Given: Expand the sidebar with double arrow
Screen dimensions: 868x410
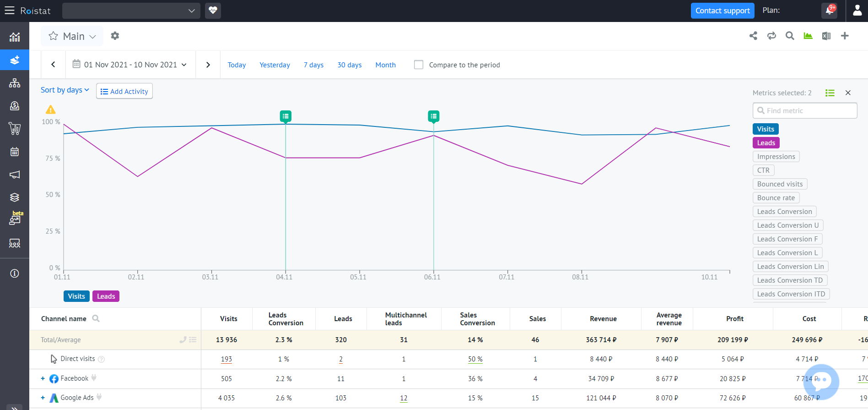Looking at the screenshot, I should click(x=15, y=407).
